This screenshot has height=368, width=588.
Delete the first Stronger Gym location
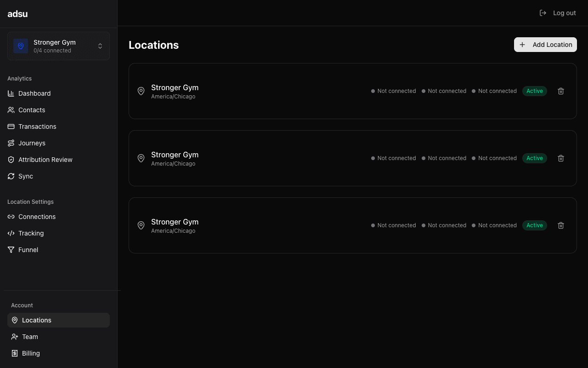pyautogui.click(x=560, y=91)
